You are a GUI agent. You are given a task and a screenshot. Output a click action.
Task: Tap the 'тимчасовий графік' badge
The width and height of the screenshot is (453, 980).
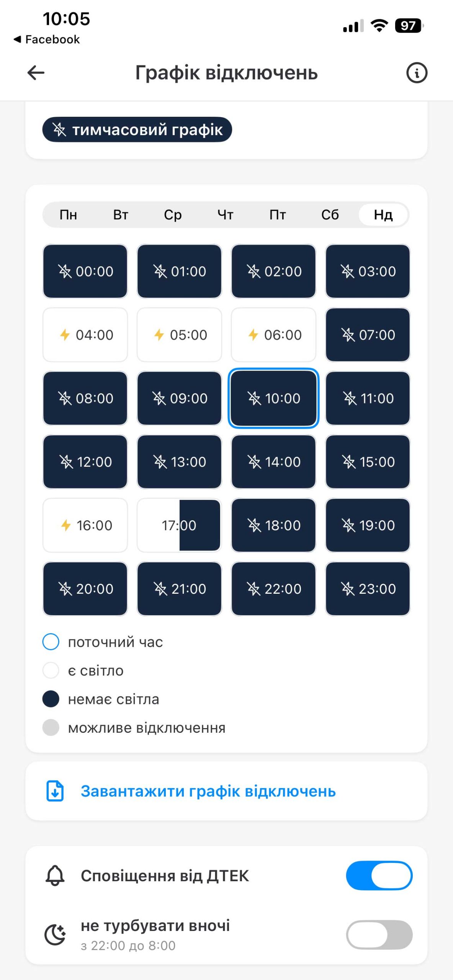click(137, 130)
